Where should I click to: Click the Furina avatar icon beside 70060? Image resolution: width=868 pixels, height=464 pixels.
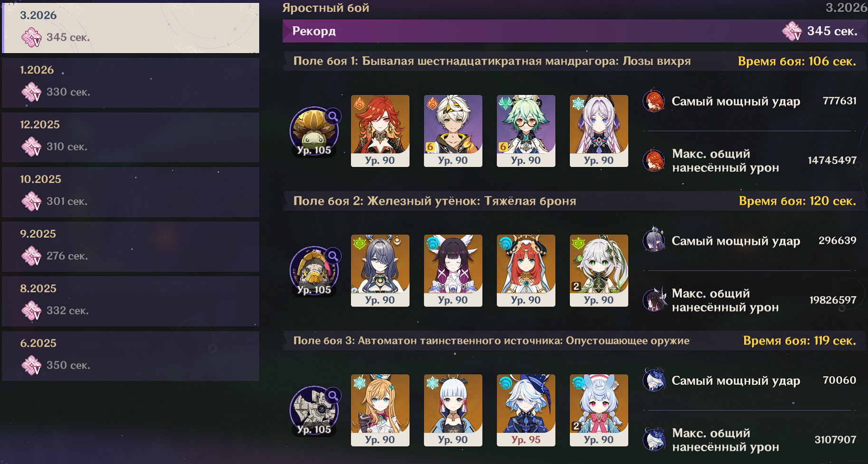tap(654, 380)
